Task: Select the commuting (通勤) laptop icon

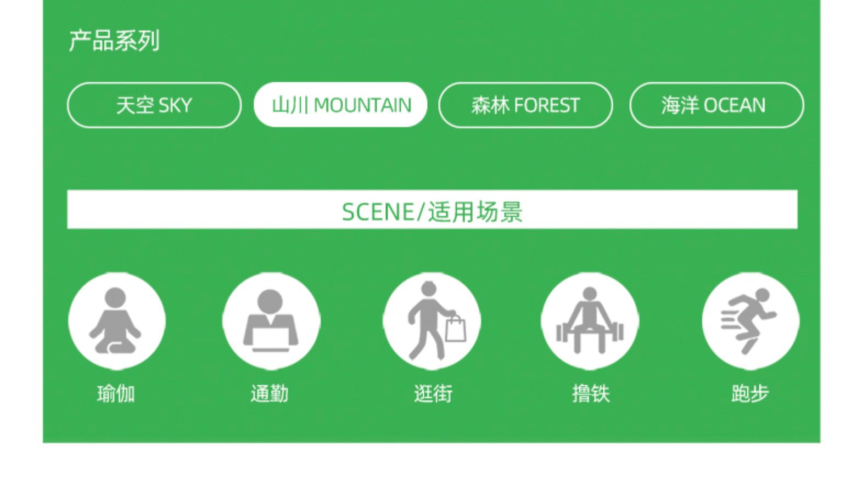Action: pyautogui.click(x=271, y=321)
